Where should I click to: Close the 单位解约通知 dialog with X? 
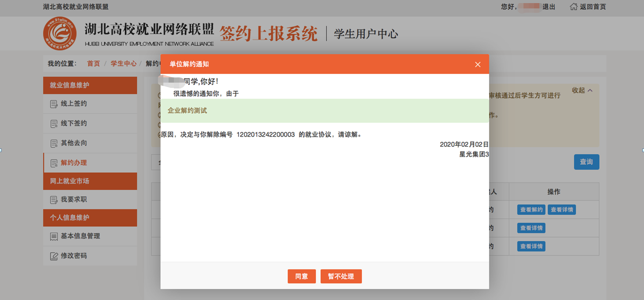point(478,65)
